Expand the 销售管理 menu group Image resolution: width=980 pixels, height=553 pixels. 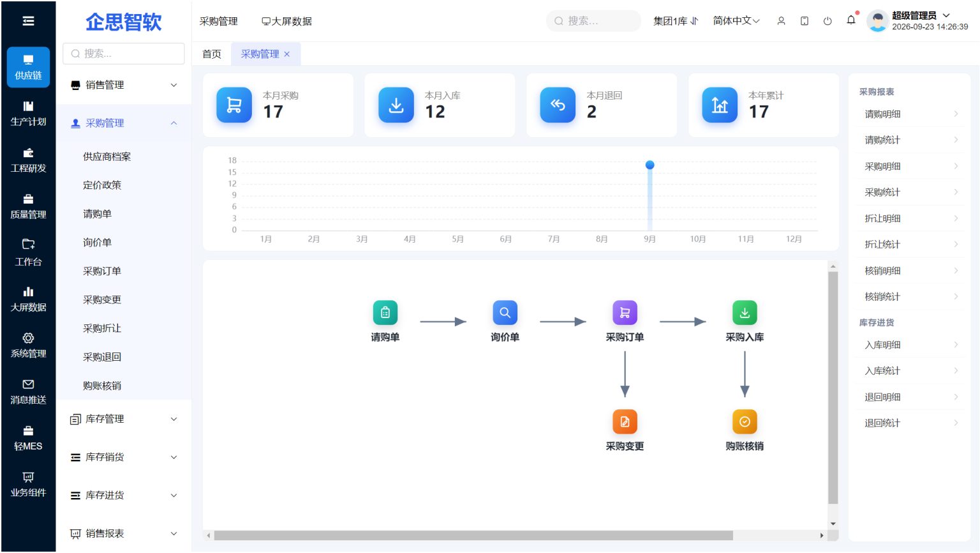tap(124, 85)
